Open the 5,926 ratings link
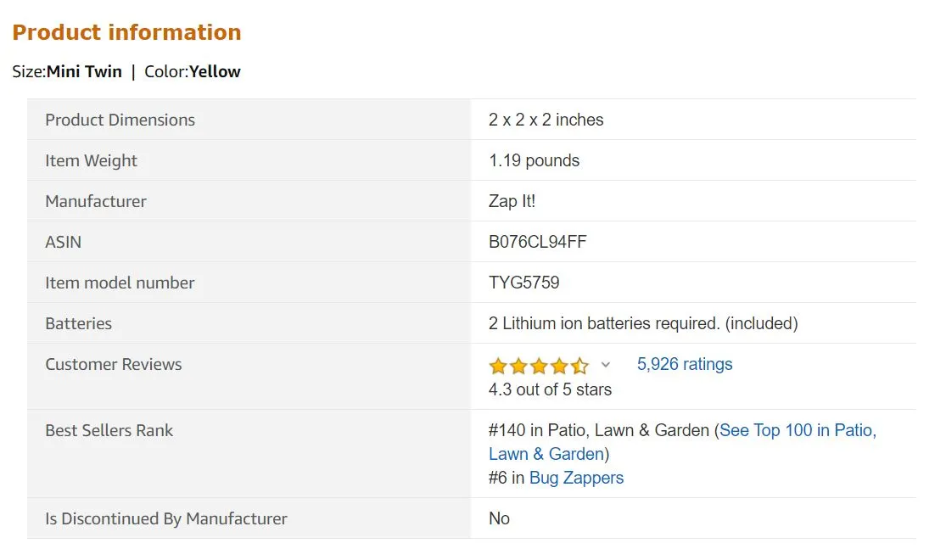The image size is (946, 560). pos(684,364)
